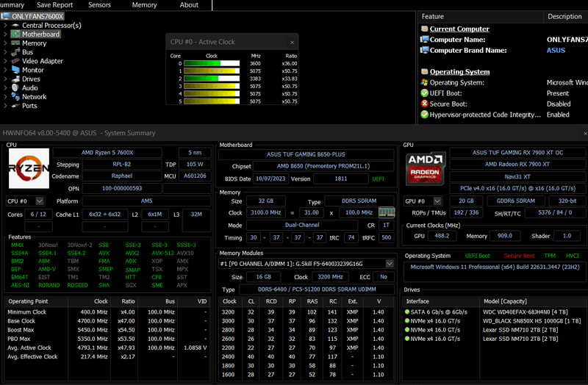Expand the Central Processor(s) tree node
Viewport: 588px width, 385px height.
click(x=5, y=25)
